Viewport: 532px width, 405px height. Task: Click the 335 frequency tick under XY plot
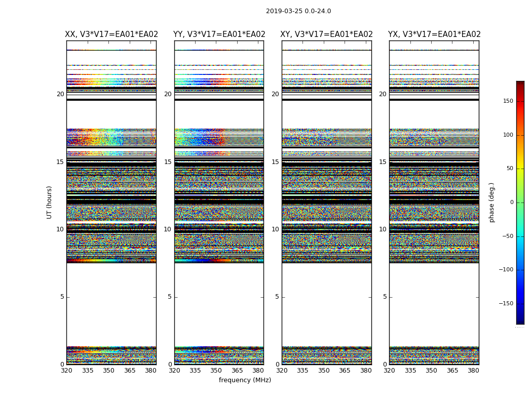click(302, 371)
